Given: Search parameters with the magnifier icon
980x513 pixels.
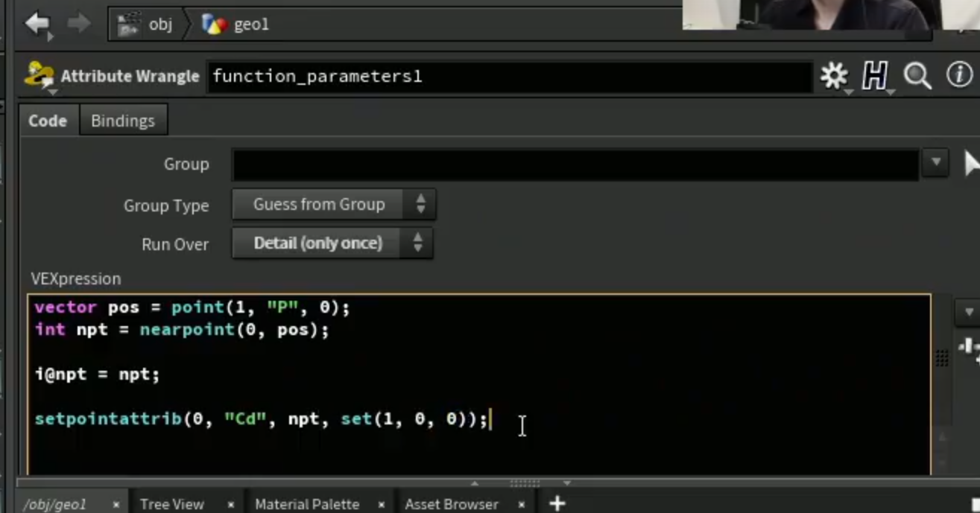Looking at the screenshot, I should coord(917,75).
